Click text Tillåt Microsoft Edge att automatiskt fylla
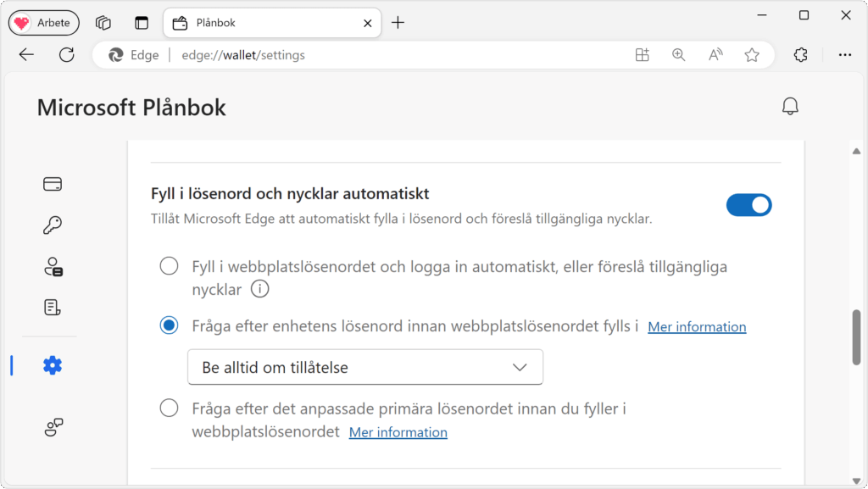The image size is (868, 489). click(x=401, y=219)
